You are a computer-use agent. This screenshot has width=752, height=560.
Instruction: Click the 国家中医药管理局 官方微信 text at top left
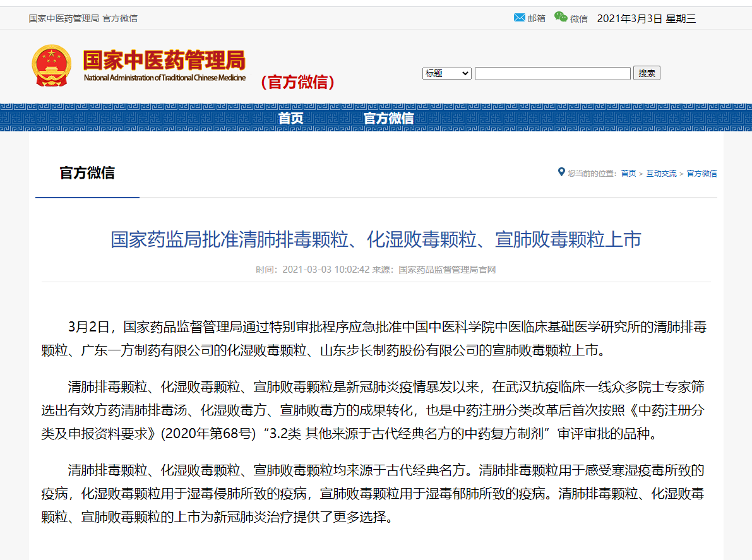tap(83, 18)
